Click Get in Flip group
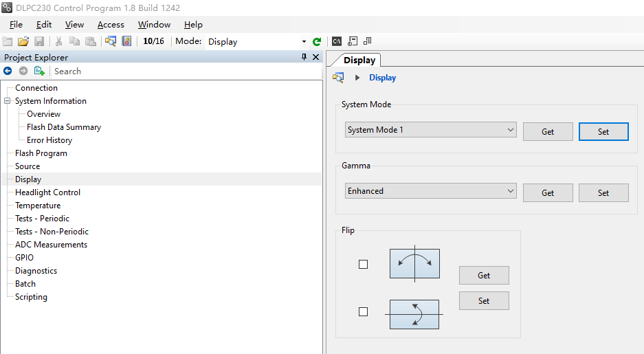 pyautogui.click(x=484, y=275)
